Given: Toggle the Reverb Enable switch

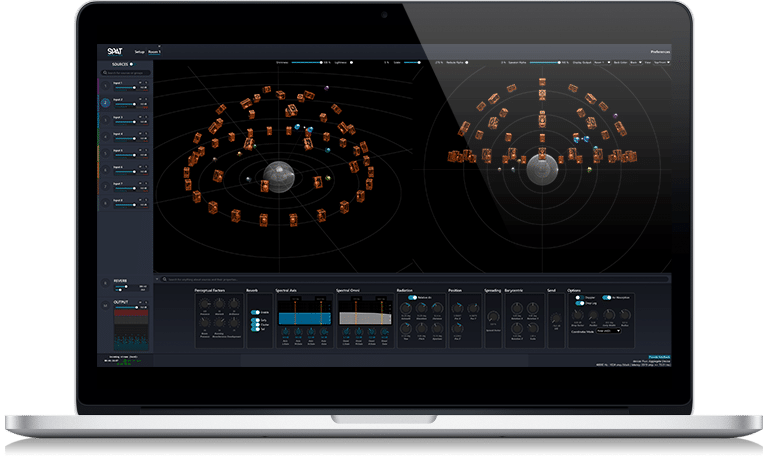Looking at the screenshot, I should click(x=255, y=311).
